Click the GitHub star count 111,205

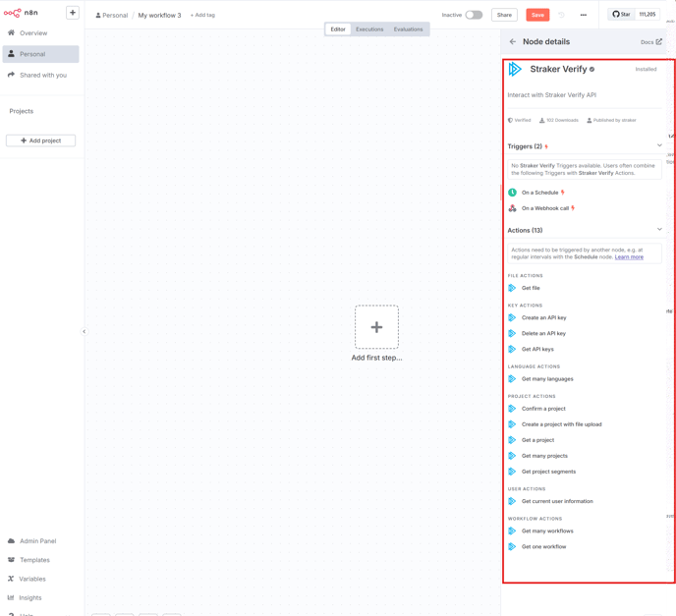click(x=648, y=14)
